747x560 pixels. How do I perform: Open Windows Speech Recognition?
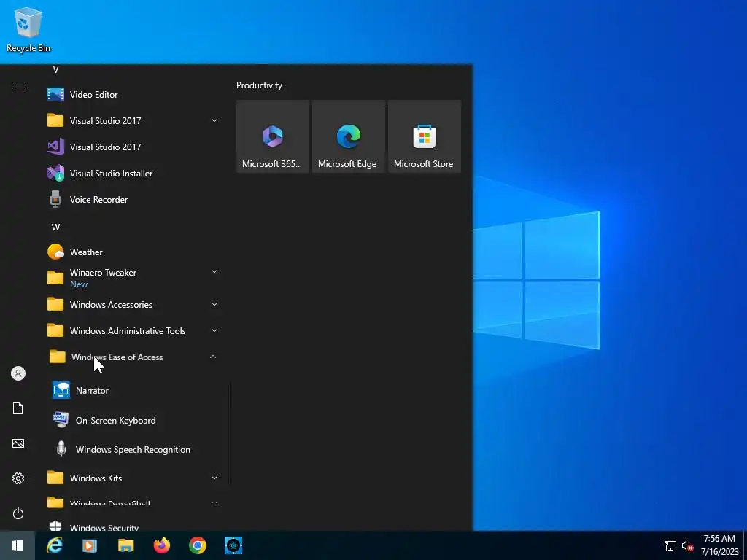134,449
